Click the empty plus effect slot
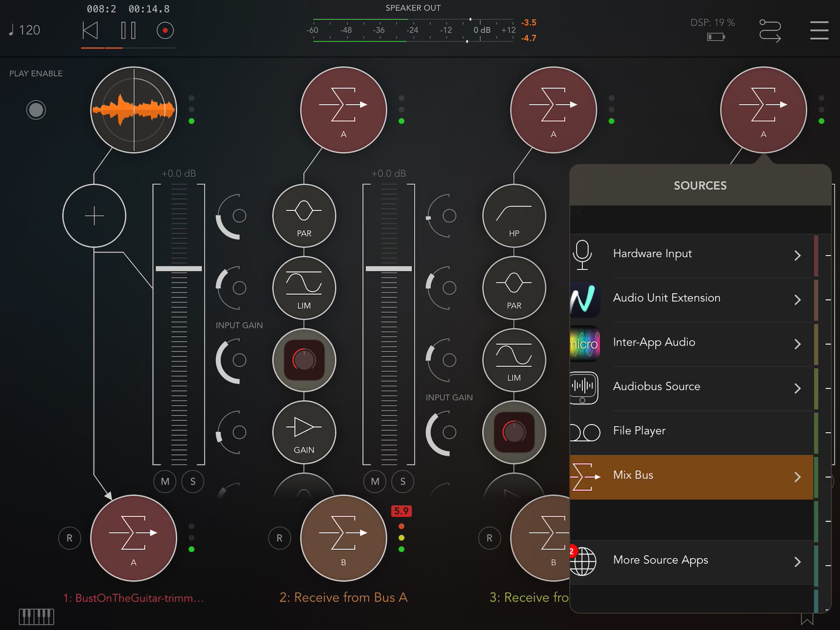 click(94, 216)
